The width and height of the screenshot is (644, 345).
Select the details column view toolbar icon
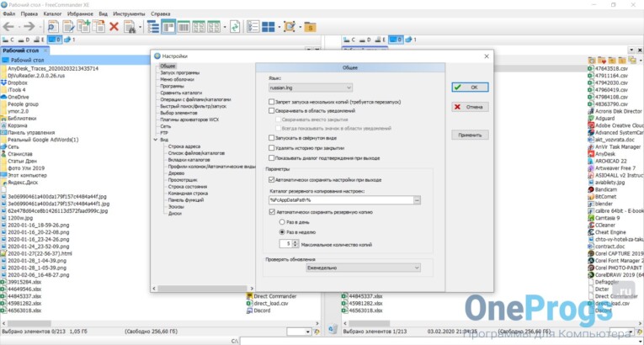(184, 27)
